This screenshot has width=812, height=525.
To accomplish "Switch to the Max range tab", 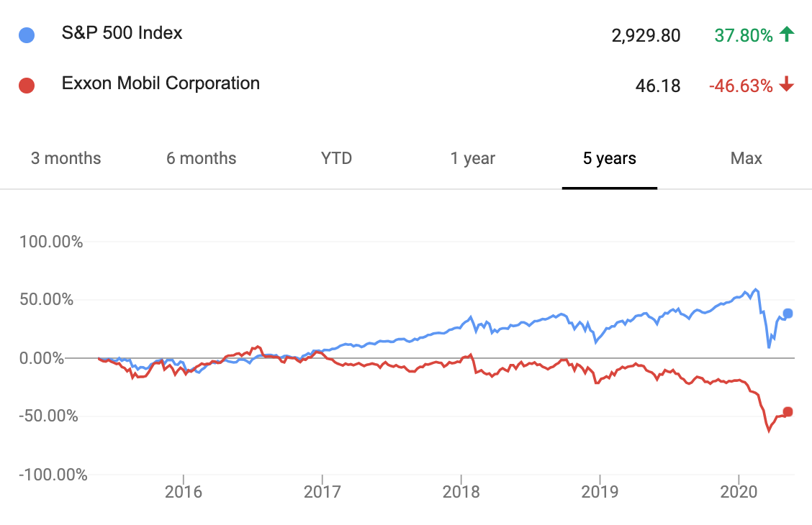I will click(x=746, y=158).
